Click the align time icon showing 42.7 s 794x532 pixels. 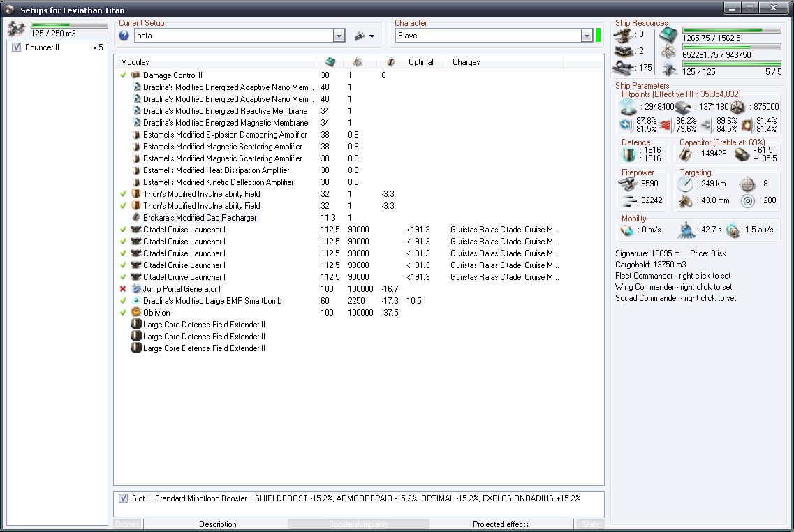[x=686, y=230]
